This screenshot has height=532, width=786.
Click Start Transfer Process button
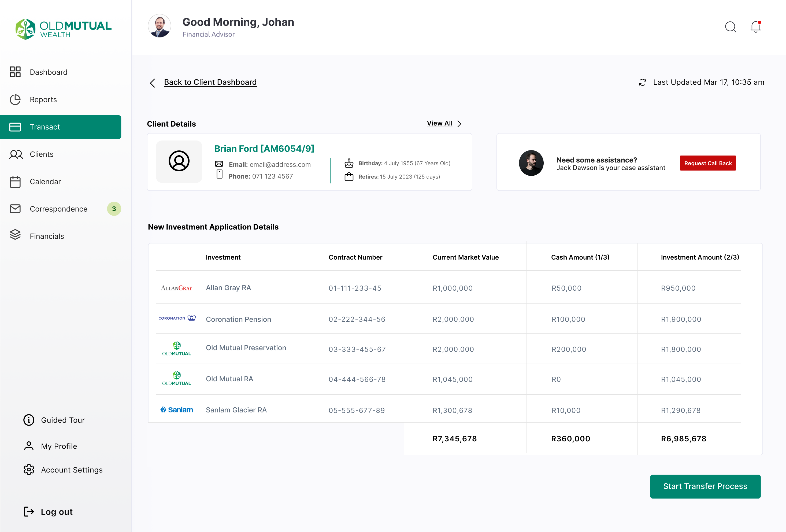click(705, 486)
